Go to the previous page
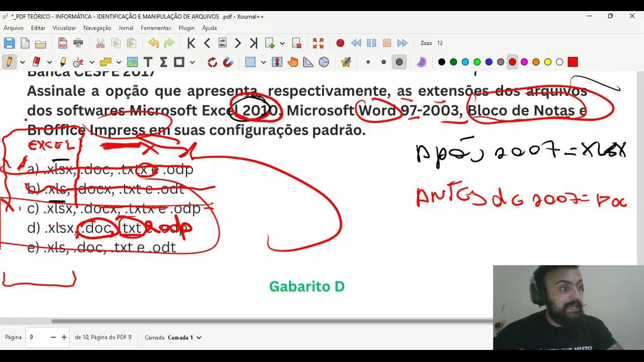The image size is (644, 362). pyautogui.click(x=207, y=43)
